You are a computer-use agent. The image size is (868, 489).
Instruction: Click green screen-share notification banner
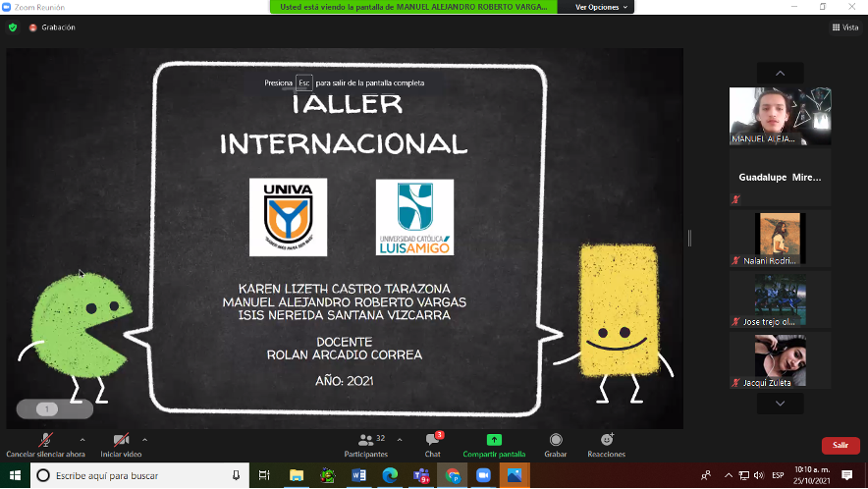[x=413, y=7]
